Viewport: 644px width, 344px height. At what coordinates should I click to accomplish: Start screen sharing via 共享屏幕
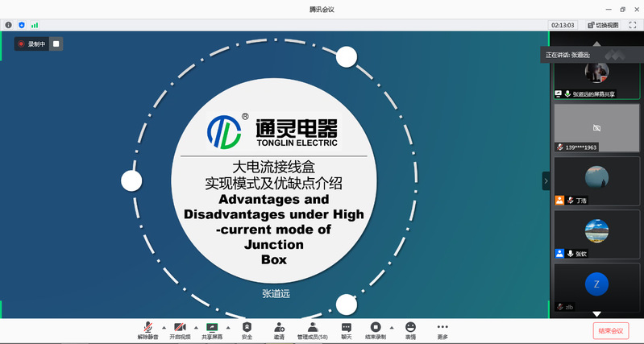click(213, 327)
